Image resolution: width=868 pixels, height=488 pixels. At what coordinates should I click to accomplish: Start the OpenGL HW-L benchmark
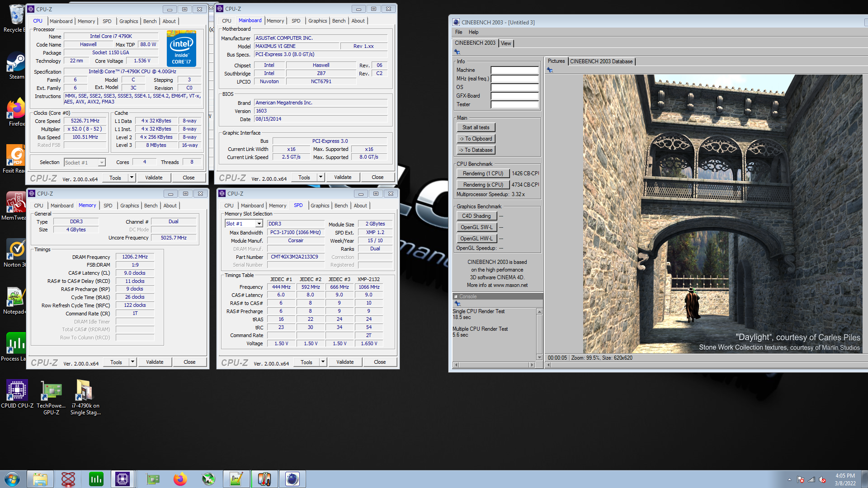[476, 239]
